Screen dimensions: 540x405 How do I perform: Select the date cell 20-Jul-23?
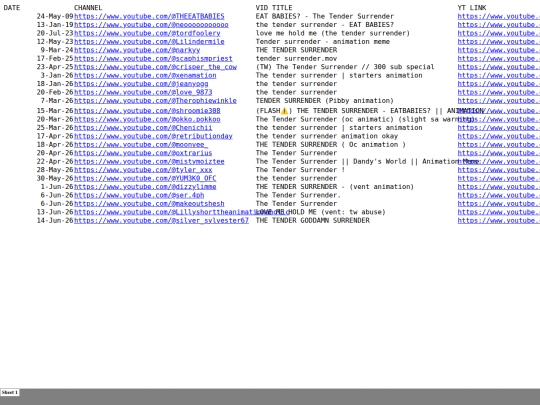click(55, 33)
